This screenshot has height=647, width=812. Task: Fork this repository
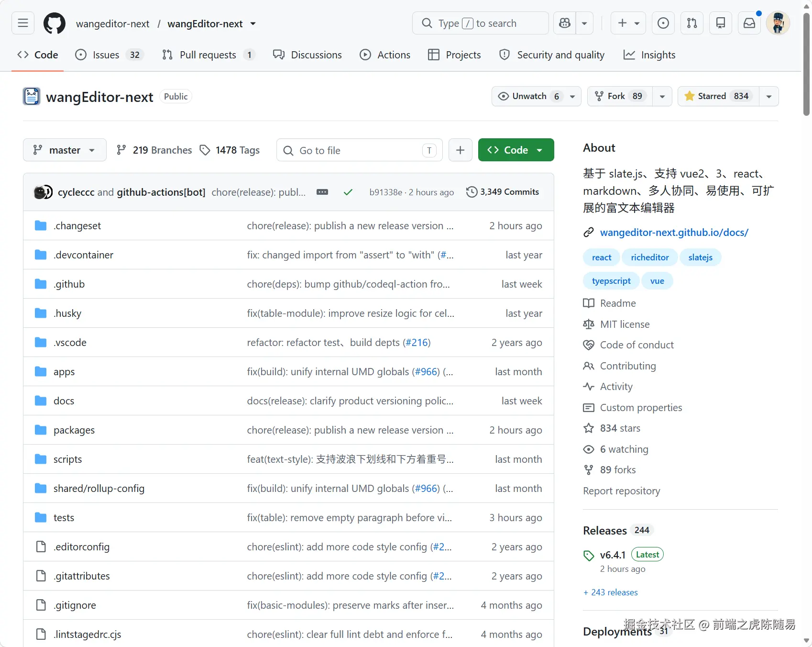pos(620,96)
